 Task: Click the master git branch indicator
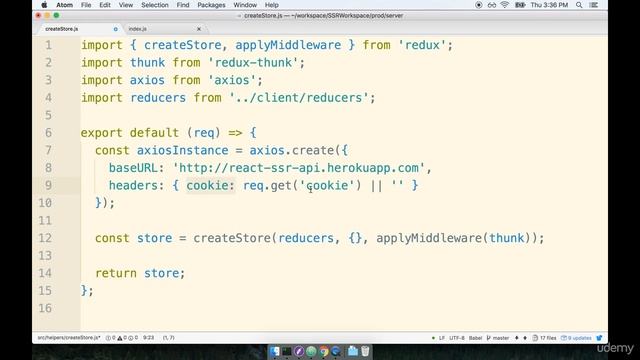click(x=498, y=338)
